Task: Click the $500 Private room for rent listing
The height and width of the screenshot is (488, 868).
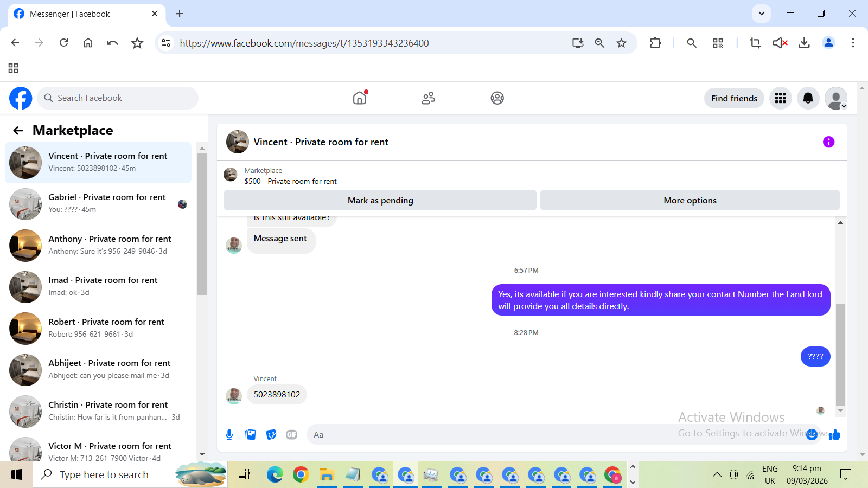Action: tap(290, 181)
